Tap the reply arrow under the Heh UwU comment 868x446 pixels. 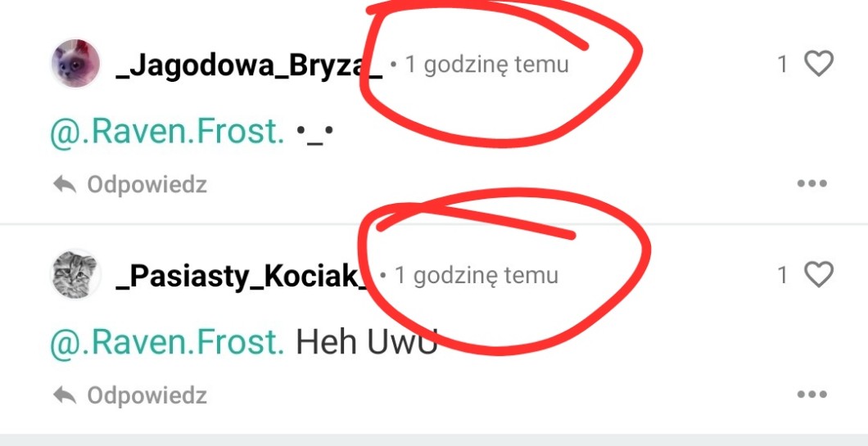65,395
